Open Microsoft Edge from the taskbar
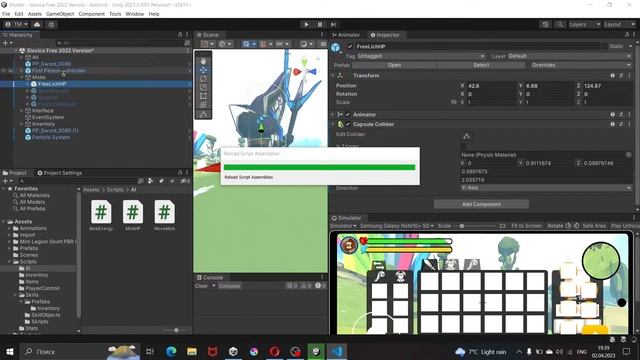Image resolution: width=640 pixels, height=360 pixels. [x=171, y=351]
